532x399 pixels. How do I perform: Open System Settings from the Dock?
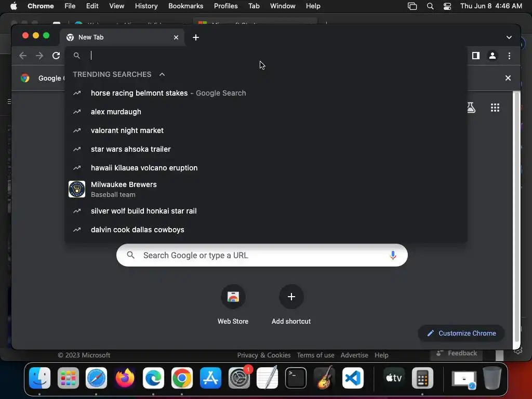(239, 378)
